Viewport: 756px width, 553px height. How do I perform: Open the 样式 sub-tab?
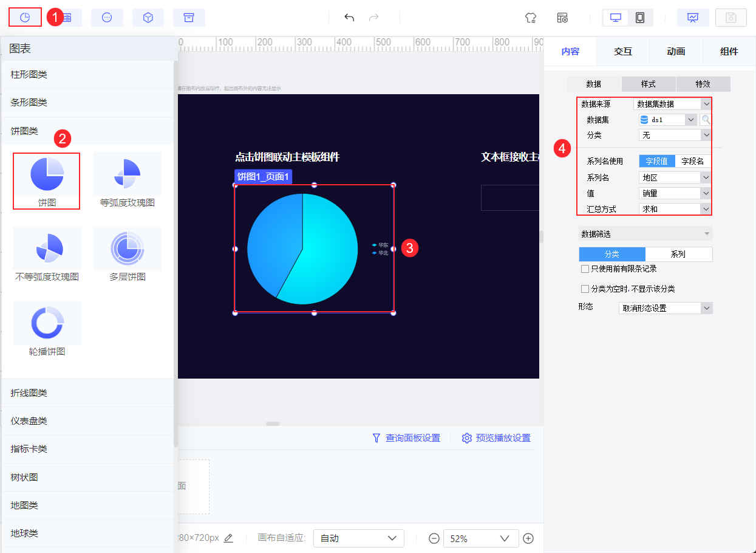(649, 84)
